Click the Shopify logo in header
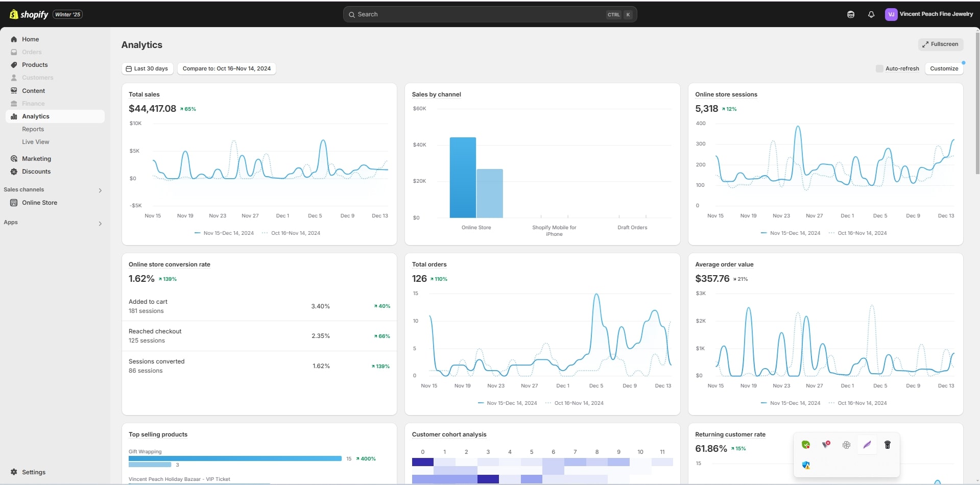The height and width of the screenshot is (485, 980). point(29,14)
